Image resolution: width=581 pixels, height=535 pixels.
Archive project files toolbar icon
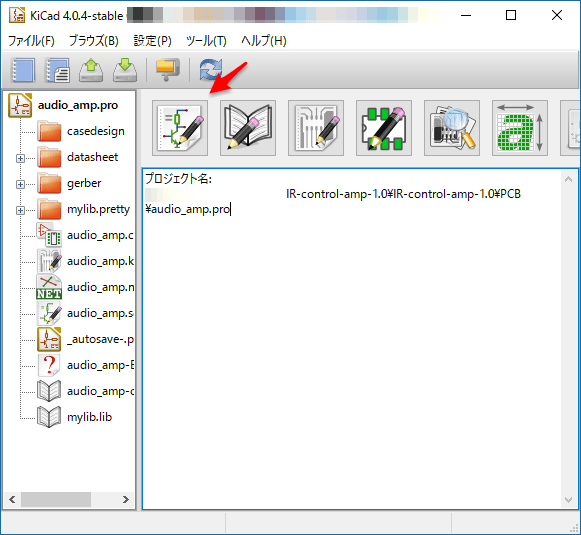(x=167, y=70)
